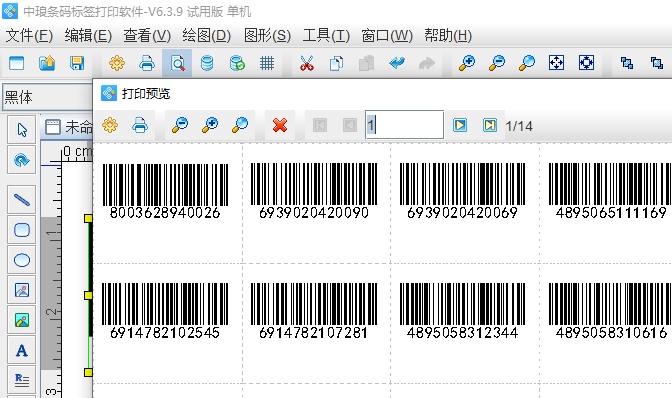Select the text A tool
The height and width of the screenshot is (398, 672).
click(x=21, y=350)
